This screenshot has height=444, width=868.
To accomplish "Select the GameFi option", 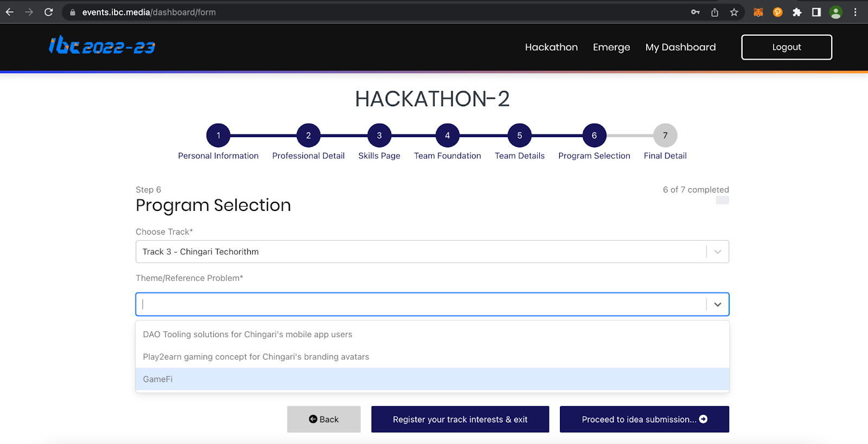I will pyautogui.click(x=432, y=379).
